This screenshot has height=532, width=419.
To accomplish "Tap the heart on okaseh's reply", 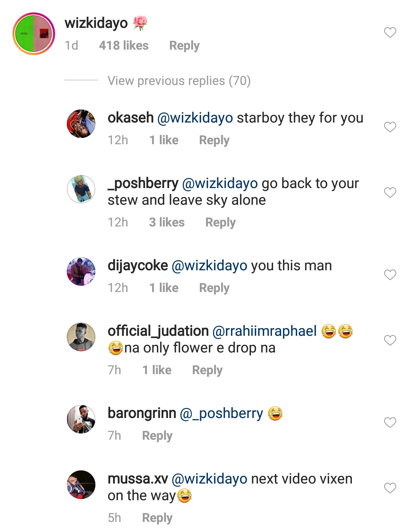I will tap(390, 127).
